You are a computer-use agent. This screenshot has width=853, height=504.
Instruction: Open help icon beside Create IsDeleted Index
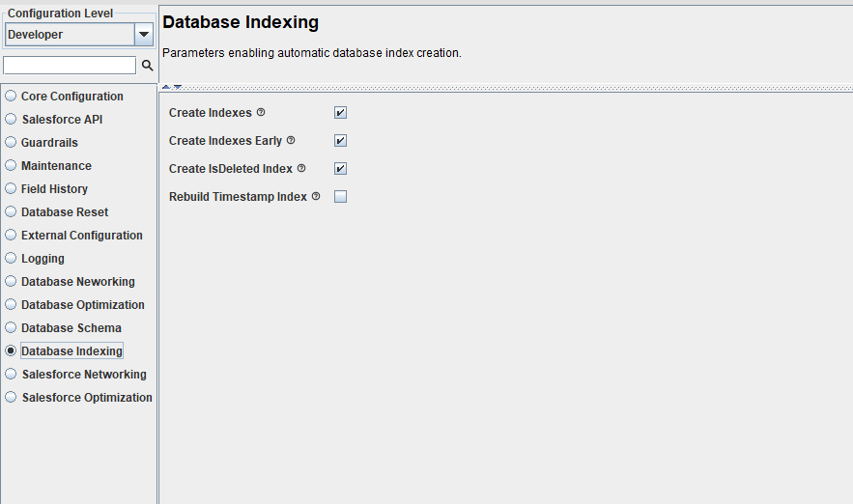301,168
